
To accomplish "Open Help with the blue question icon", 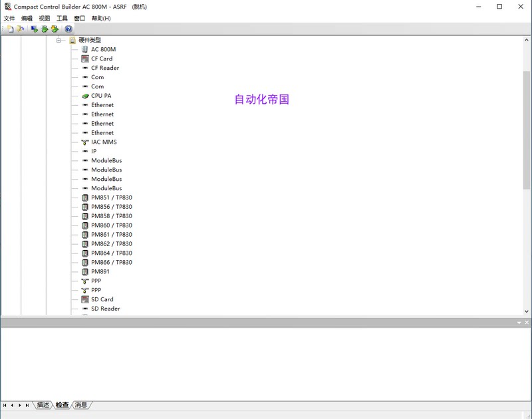I will point(68,29).
